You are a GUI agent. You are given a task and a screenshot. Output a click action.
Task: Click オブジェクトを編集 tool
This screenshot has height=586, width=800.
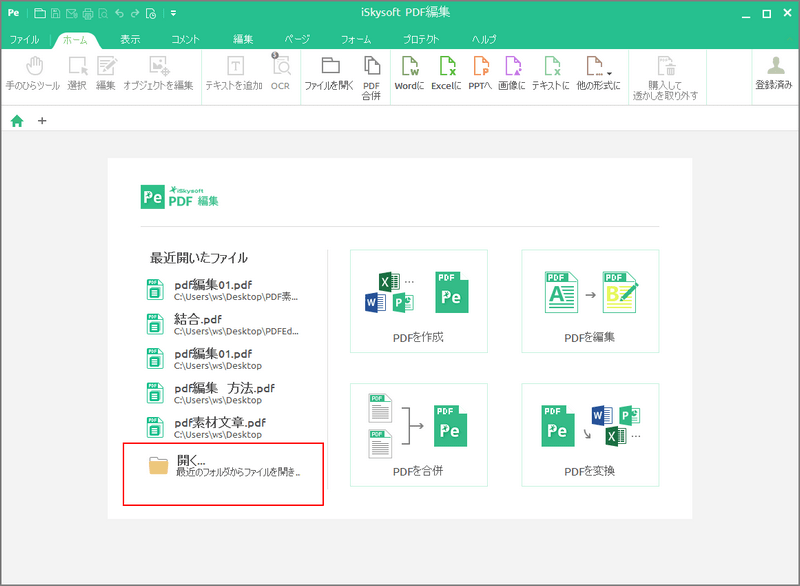(x=158, y=74)
